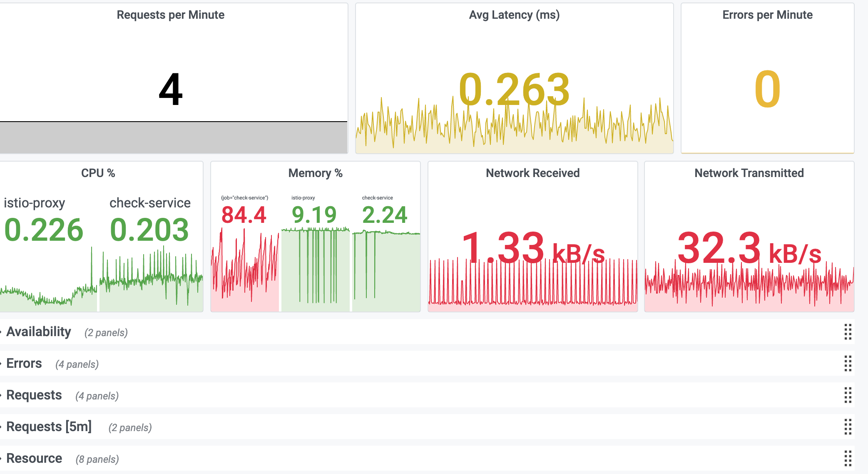Click the Requests per Minute panel title

point(170,15)
